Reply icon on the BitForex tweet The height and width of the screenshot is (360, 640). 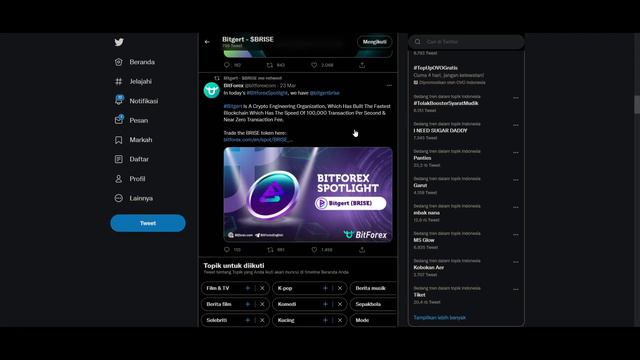click(227, 249)
